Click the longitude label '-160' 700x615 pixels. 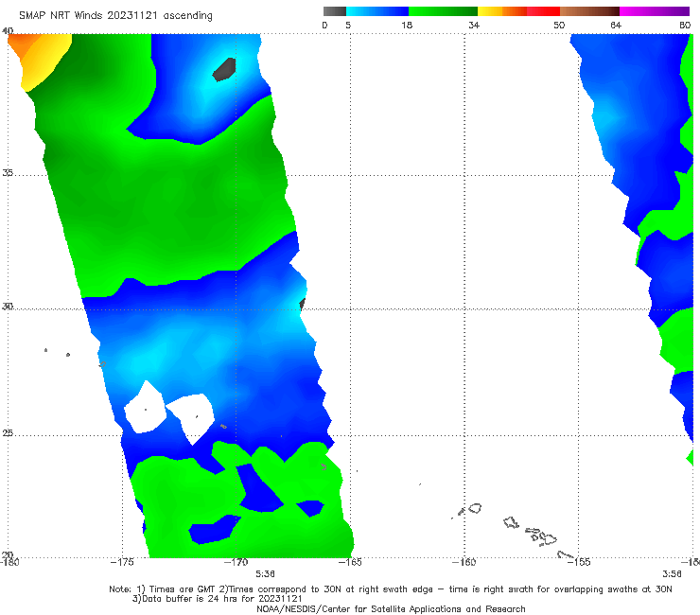click(x=464, y=562)
